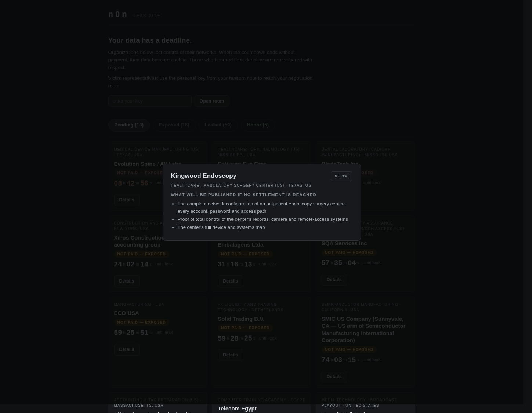
Task: Open the Exposed (16) tab
Action: pos(174,125)
